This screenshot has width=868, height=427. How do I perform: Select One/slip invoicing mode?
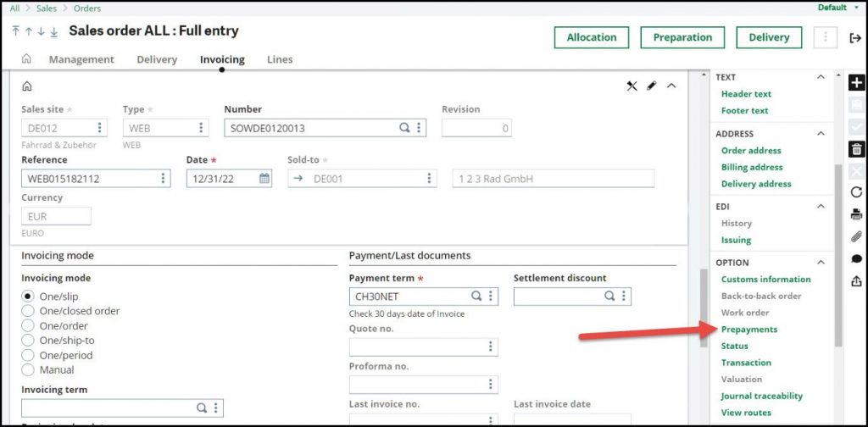[28, 297]
